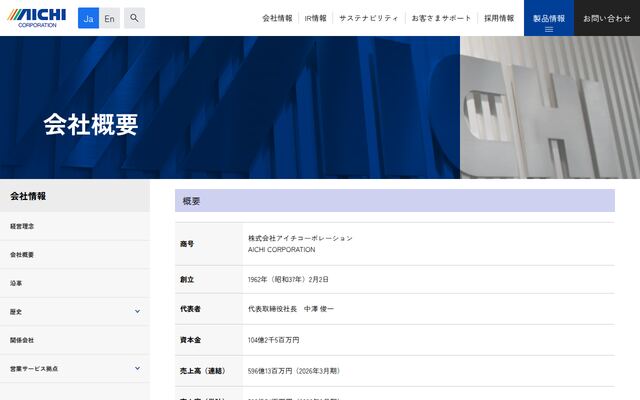Open 関係会社 in the sidebar
This screenshot has height=400, width=640.
75,340
